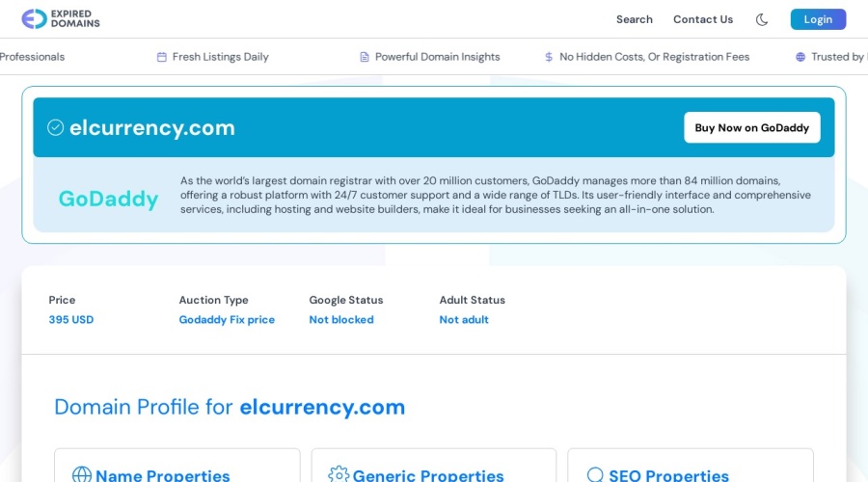
Task: Click No Hidden Costs, Or Registration Fees text
Action: coord(654,57)
